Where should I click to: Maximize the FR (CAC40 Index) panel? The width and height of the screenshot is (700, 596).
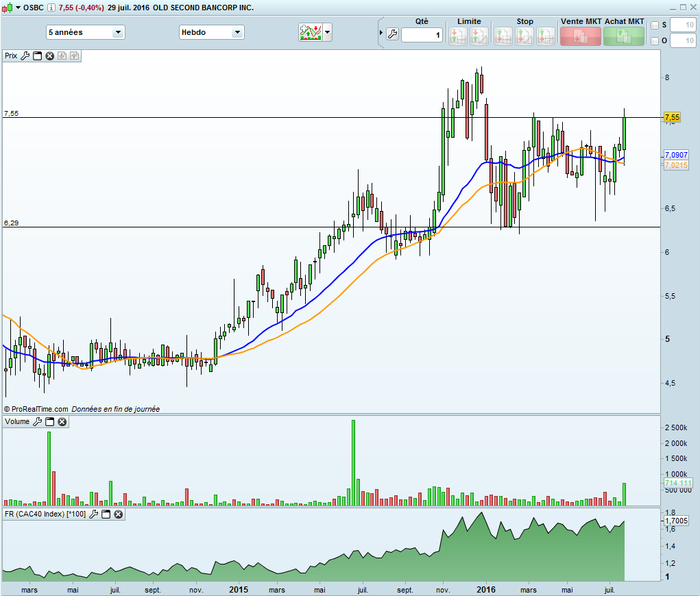[106, 514]
